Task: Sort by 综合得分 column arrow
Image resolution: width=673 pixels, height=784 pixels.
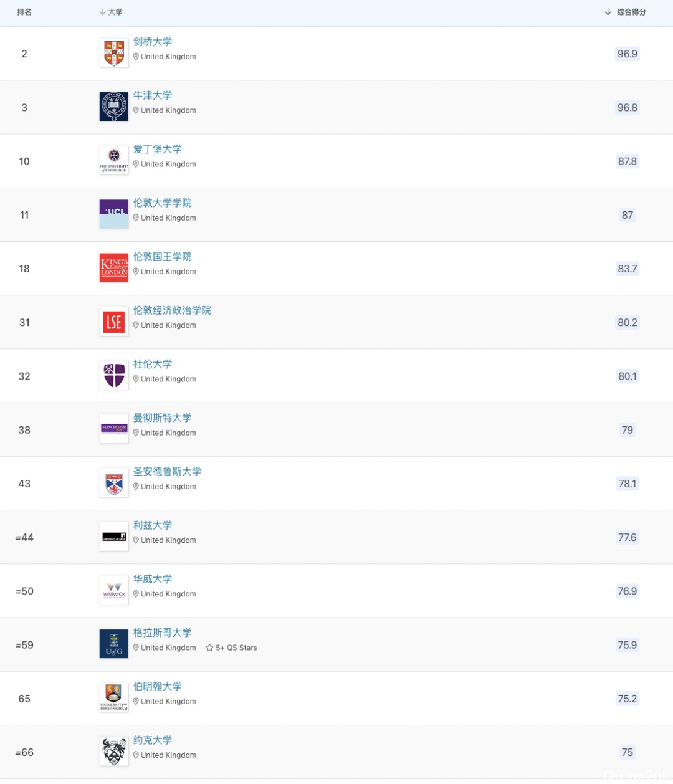Action: pos(608,12)
